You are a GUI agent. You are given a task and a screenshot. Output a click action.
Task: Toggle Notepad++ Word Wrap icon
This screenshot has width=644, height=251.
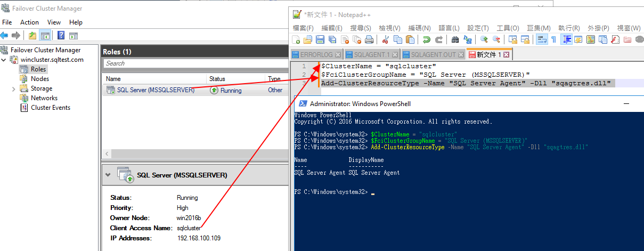tap(542, 39)
